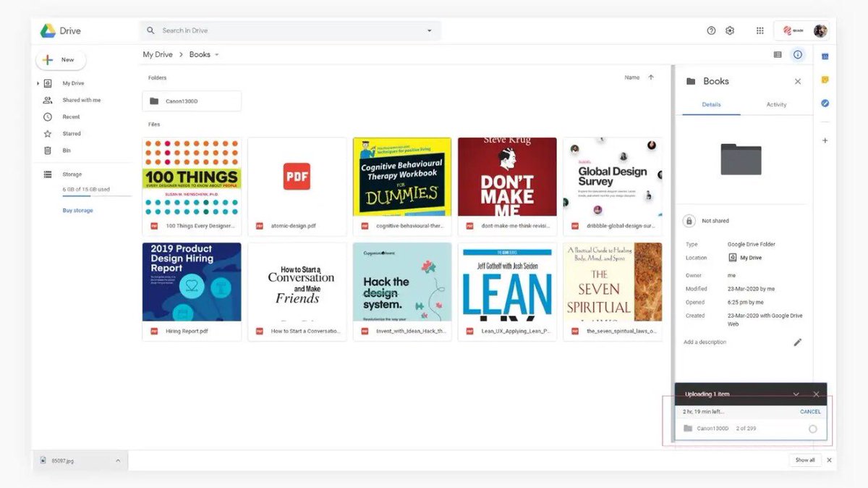Viewport: 868px width, 488px height.
Task: Open the Google apps grid icon
Action: pos(759,30)
